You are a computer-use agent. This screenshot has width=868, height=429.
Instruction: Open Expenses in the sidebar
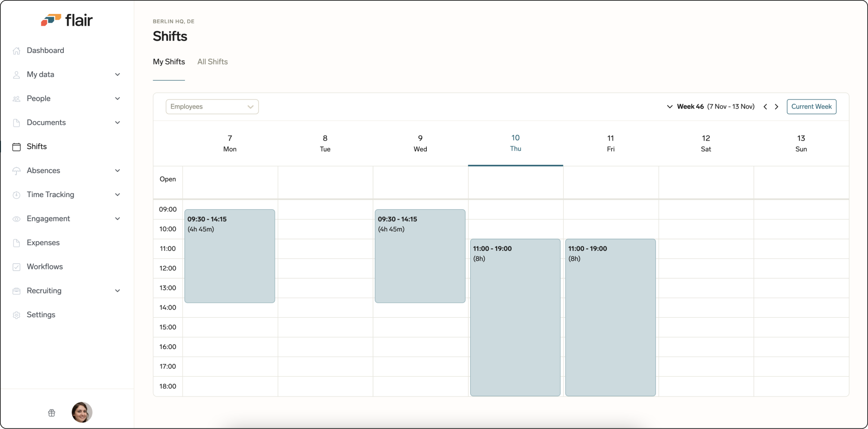coord(43,243)
